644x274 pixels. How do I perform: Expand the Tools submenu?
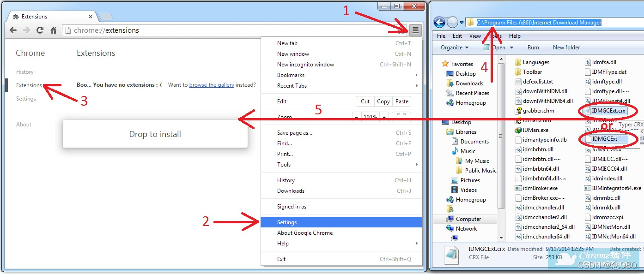(x=341, y=165)
